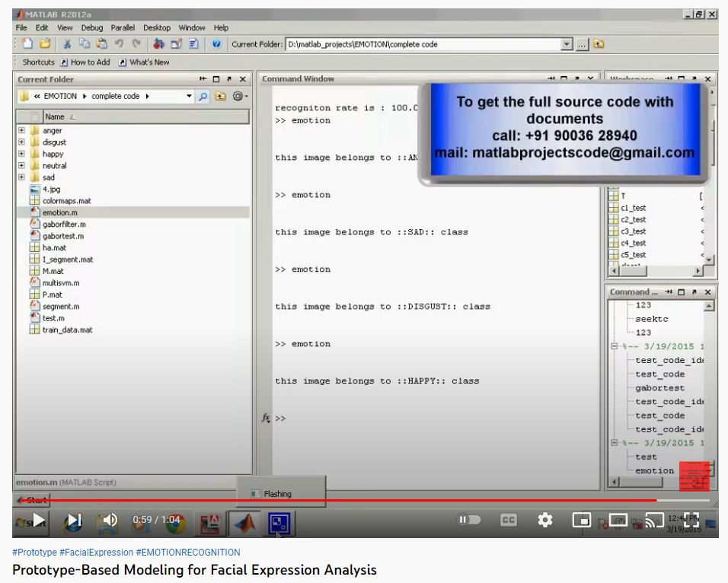Switch to the miniplayer view
Viewport: 728px width, 583px height.
point(582,520)
